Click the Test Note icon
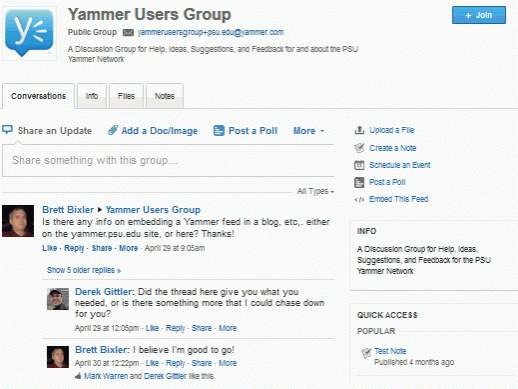518x389 pixels. coord(366,353)
